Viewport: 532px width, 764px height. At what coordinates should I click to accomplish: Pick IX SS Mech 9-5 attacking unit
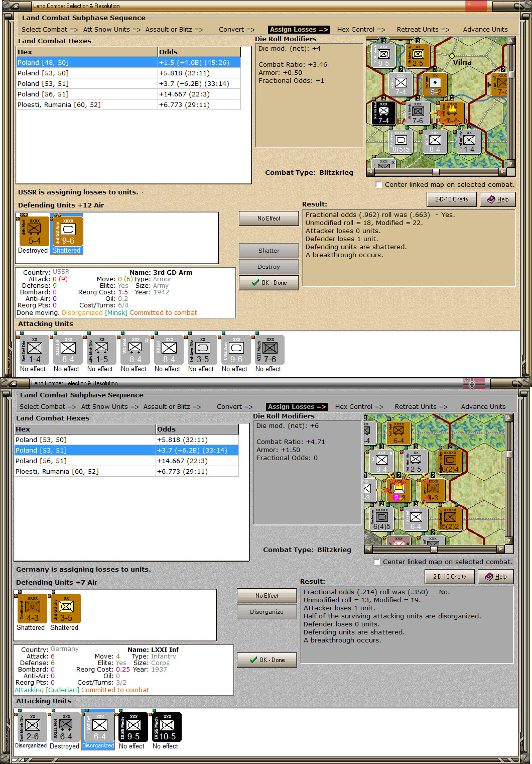(x=132, y=727)
